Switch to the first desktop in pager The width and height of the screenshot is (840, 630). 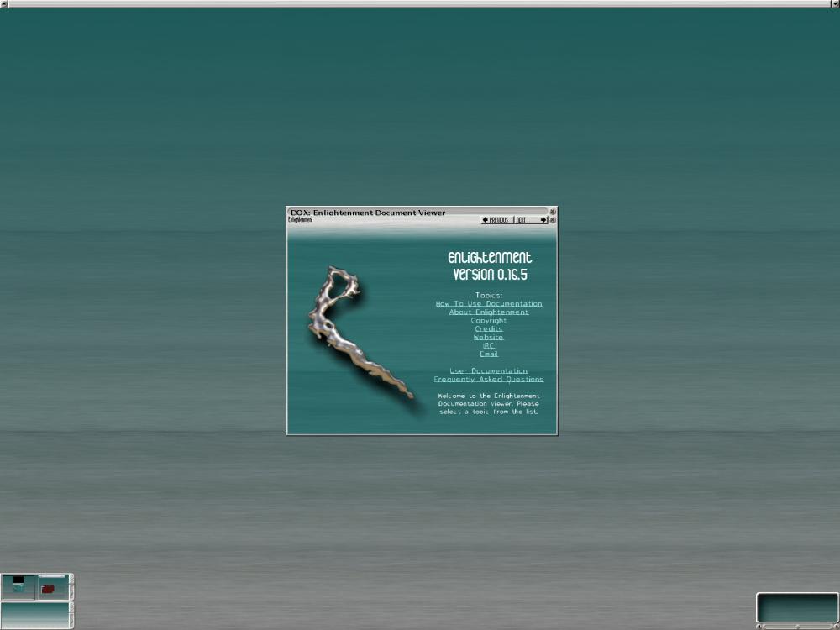[x=18, y=586]
